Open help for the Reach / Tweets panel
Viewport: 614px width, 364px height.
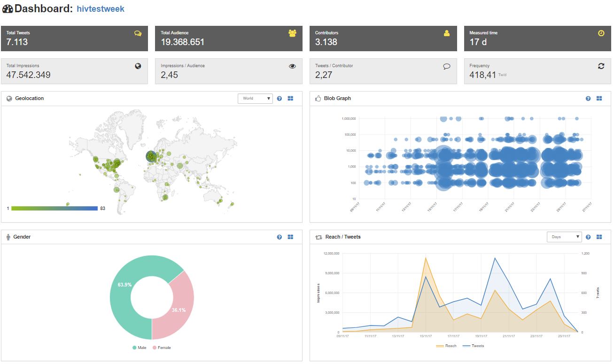[x=588, y=237]
